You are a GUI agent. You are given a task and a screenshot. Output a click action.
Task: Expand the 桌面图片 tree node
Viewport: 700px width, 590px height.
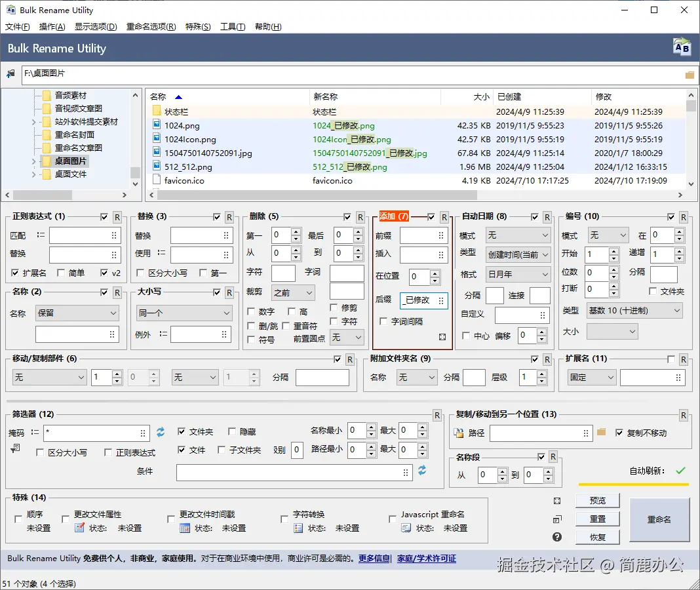pos(33,161)
